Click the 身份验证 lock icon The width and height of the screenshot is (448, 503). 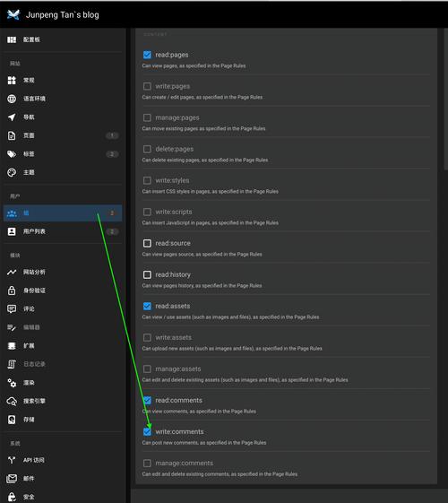pos(12,291)
